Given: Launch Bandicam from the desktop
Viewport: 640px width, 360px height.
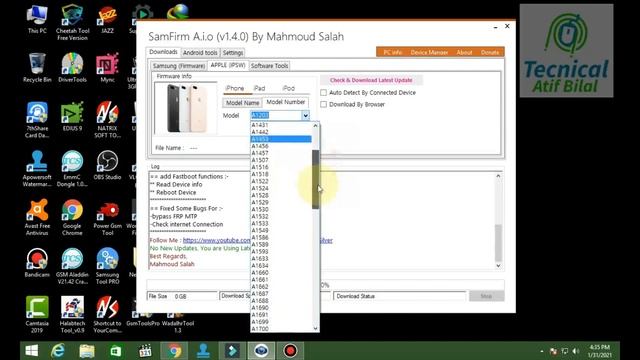Looking at the screenshot, I should (37, 262).
